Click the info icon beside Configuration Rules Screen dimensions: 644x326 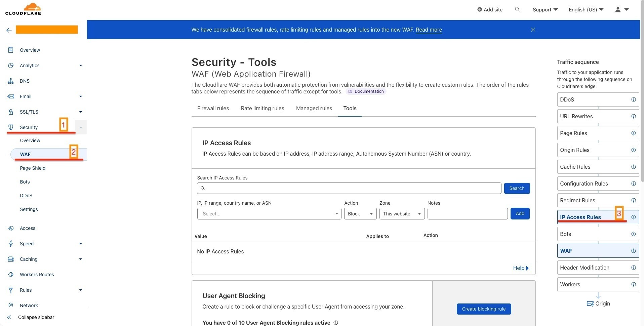tap(633, 184)
